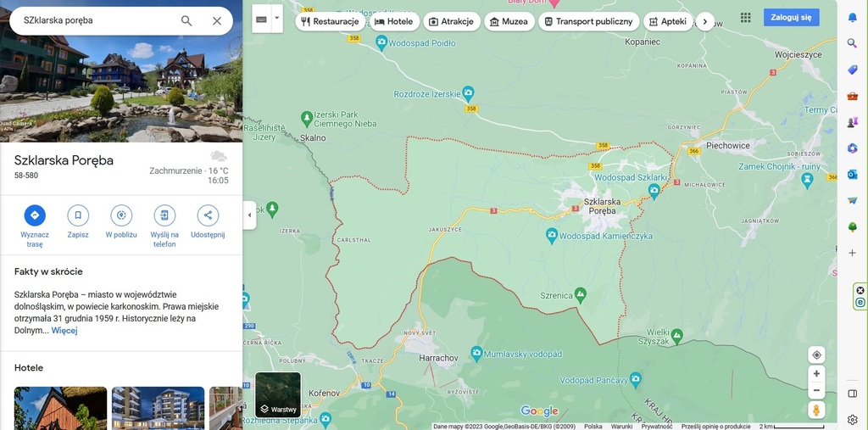Click Wyznacz trasę directions icon

click(x=35, y=215)
